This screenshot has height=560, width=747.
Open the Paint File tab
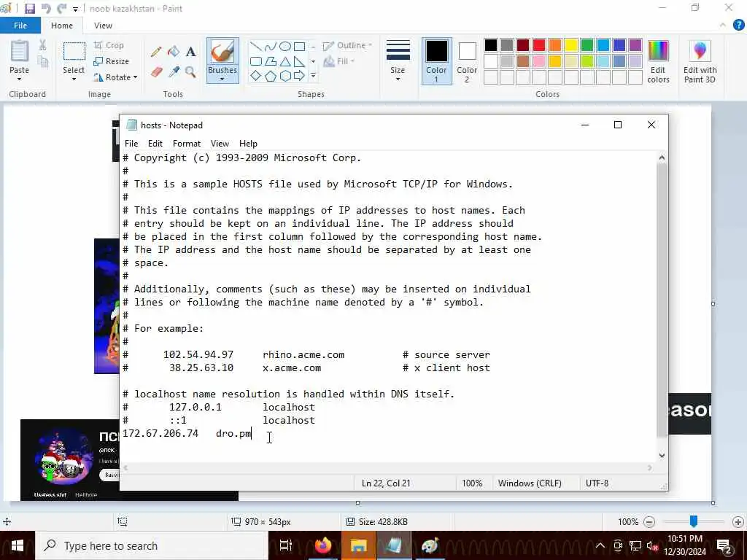pyautogui.click(x=20, y=26)
